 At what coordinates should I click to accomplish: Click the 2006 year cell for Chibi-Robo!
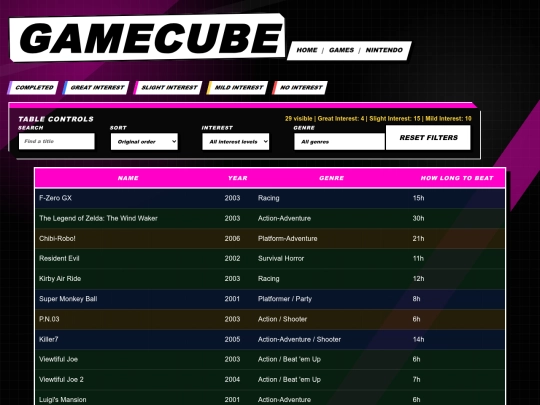232,238
